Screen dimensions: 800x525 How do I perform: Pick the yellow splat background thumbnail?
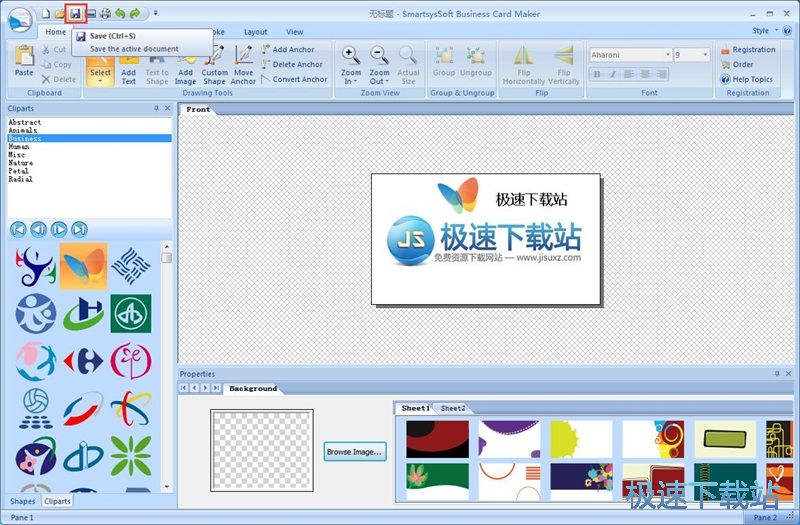pos(581,439)
